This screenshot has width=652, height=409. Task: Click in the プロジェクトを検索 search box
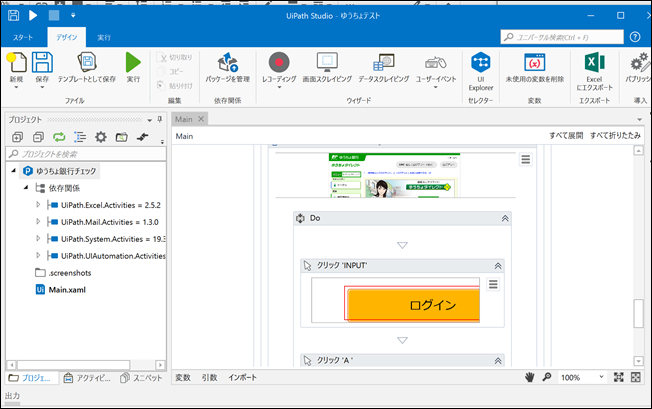[x=86, y=154]
